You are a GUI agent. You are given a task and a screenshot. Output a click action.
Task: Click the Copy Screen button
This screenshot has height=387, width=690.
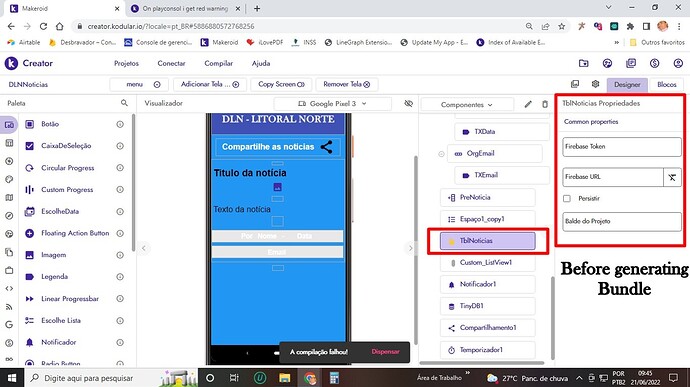pyautogui.click(x=281, y=85)
